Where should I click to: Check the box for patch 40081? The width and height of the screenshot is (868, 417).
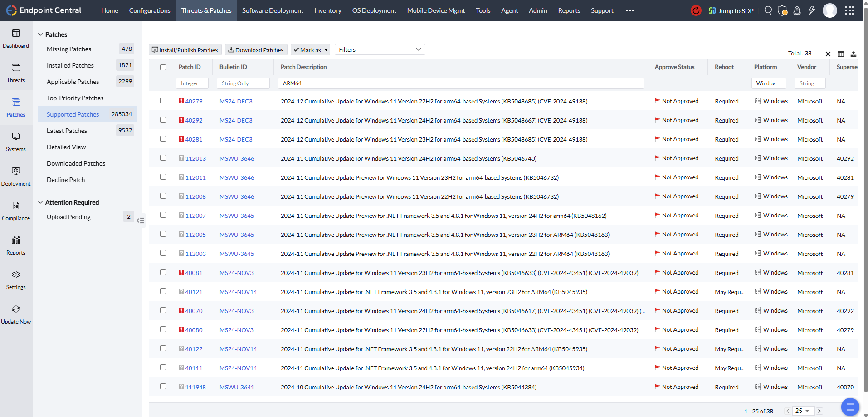(163, 272)
